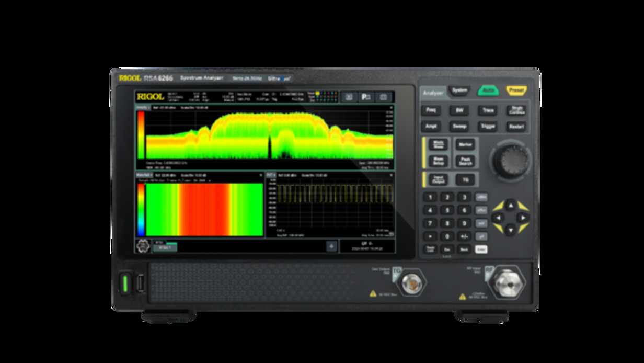Tap the power button on the front panel
The height and width of the screenshot is (363, 644).
(x=125, y=284)
